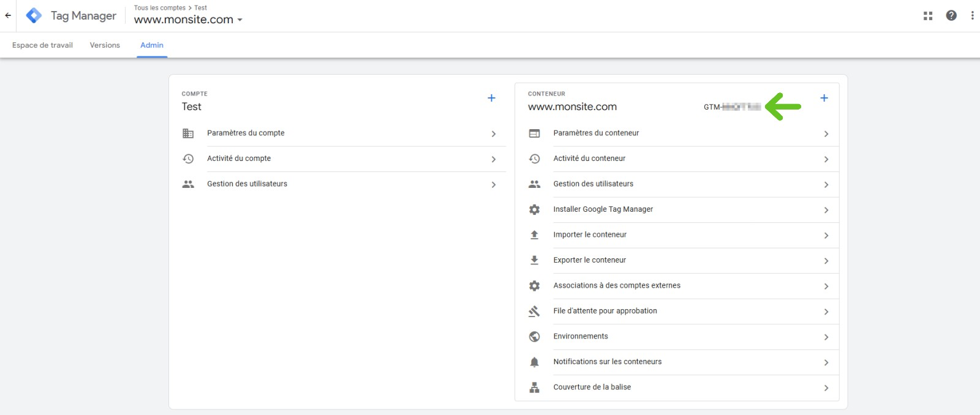Viewport: 980px width, 415px height.
Task: Expand Activité du conteneur chevron
Action: coord(826,160)
